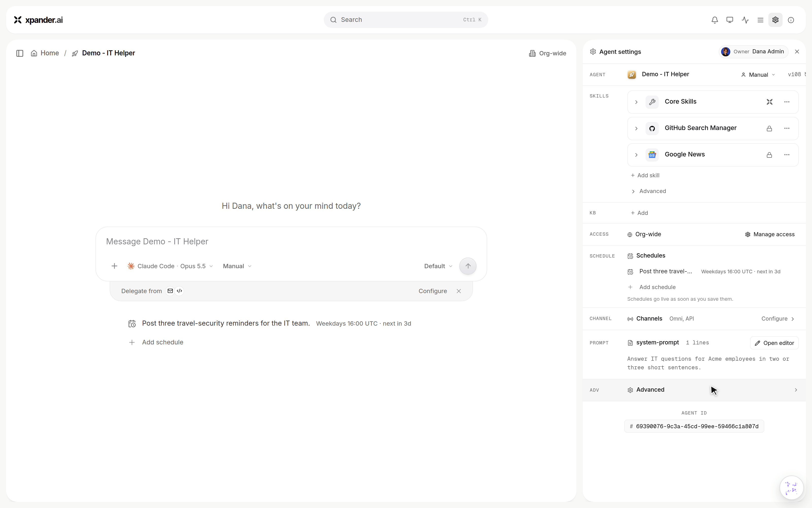Toggle the agent settings gear in top bar
Screen dimensions: 812x508
[x=775, y=20]
